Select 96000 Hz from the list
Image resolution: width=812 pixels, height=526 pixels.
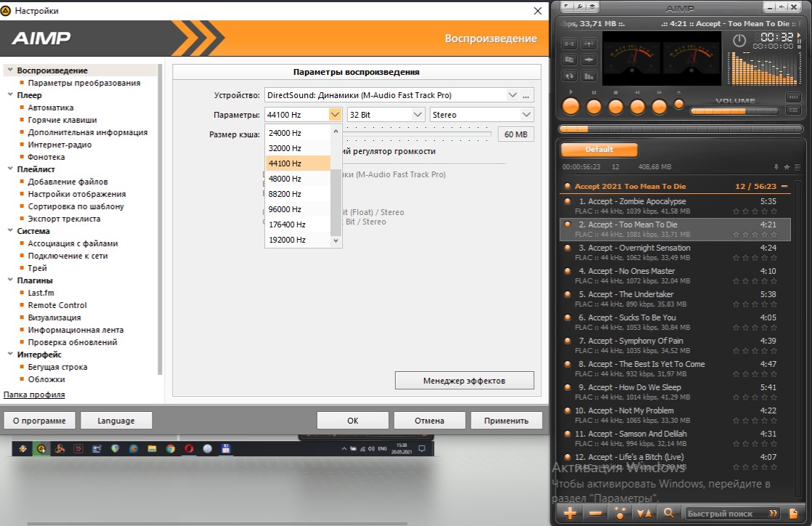(x=298, y=209)
